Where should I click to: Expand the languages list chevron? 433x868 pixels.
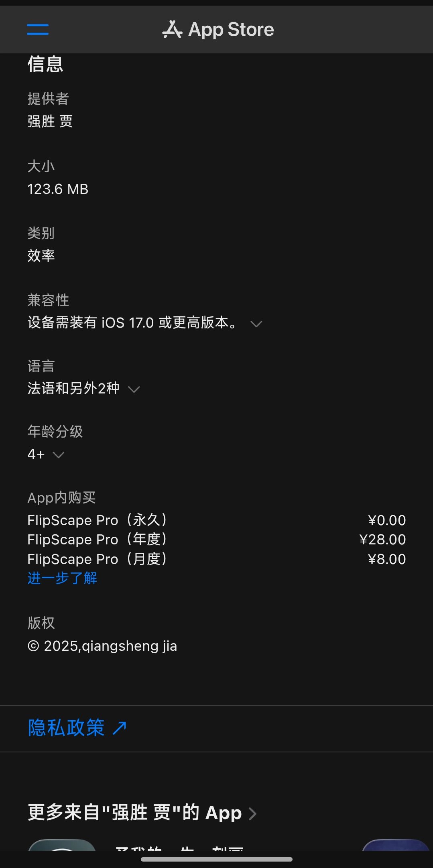click(x=134, y=389)
